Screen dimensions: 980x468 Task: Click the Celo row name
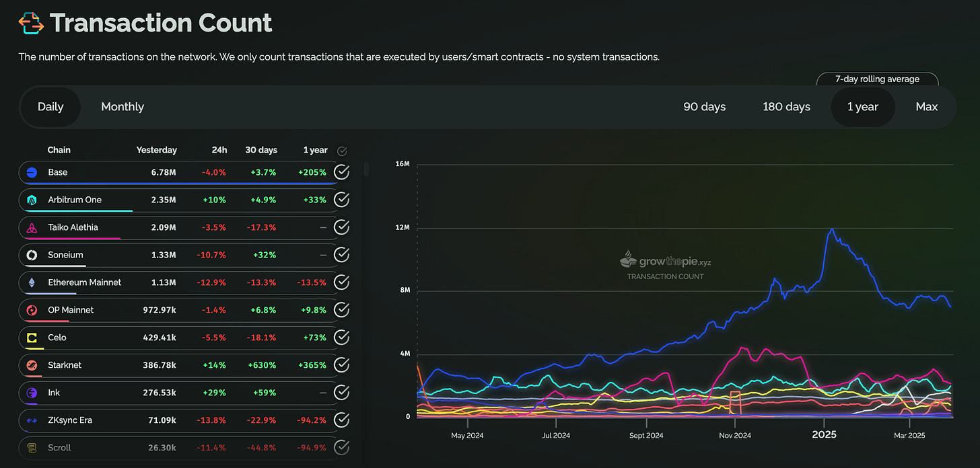click(x=57, y=338)
